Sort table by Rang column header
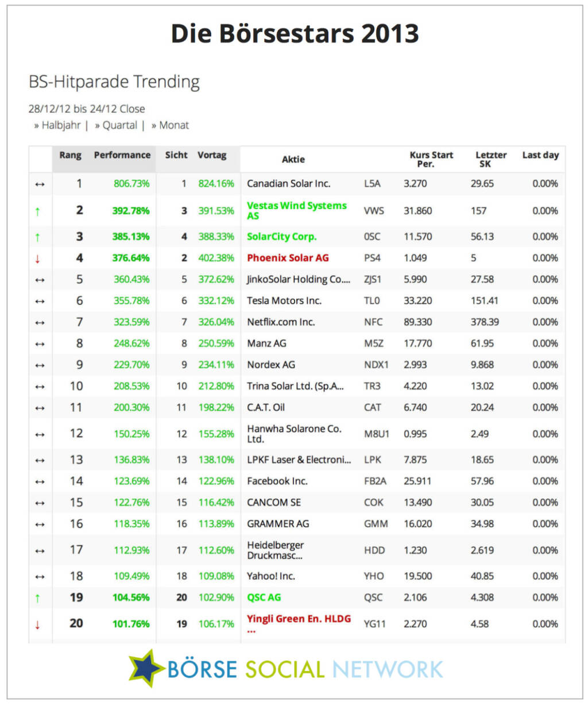 [70, 155]
